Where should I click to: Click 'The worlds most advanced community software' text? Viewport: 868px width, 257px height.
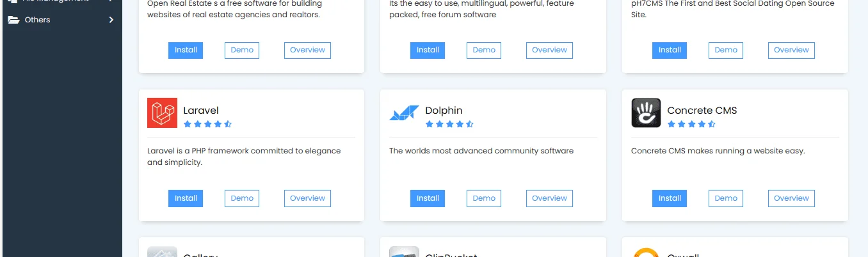coord(481,151)
